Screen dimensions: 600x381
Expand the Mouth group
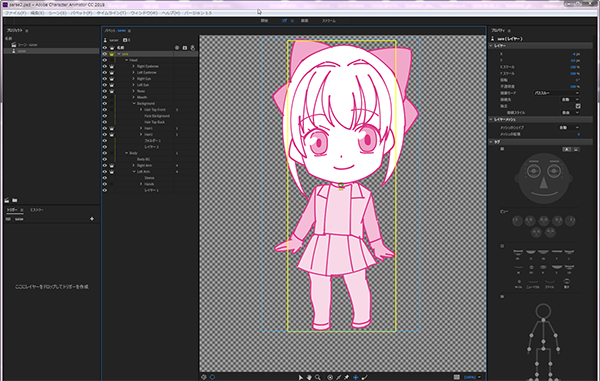[134, 97]
